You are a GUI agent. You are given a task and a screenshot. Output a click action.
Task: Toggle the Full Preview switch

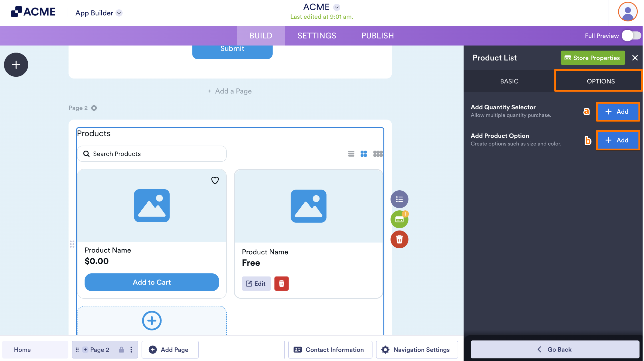(x=632, y=36)
